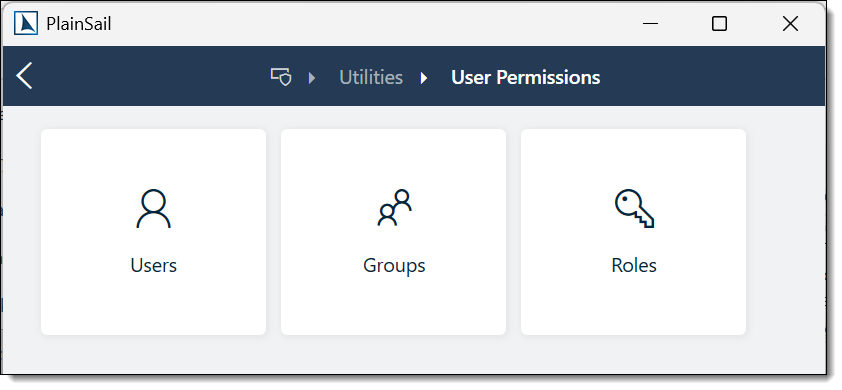
Task: Click the breadcrumb arrow before User Permissions
Action: (424, 78)
